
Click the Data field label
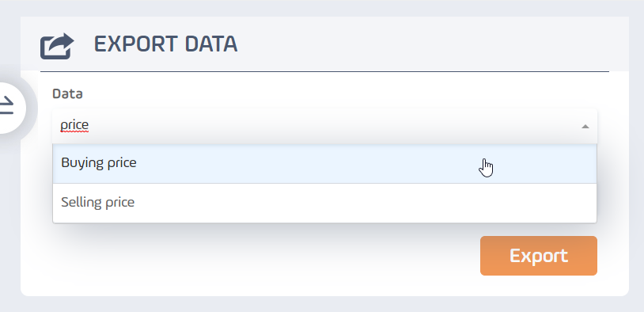(x=67, y=93)
